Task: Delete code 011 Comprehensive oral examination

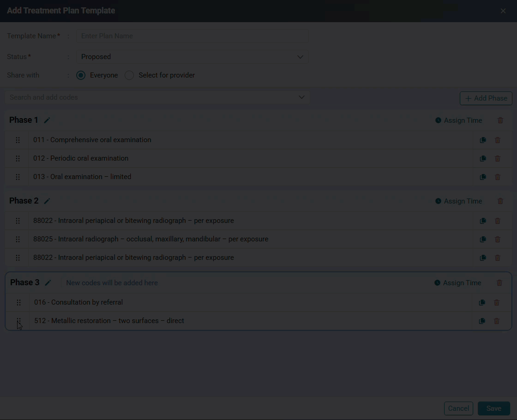Action: tap(498, 140)
